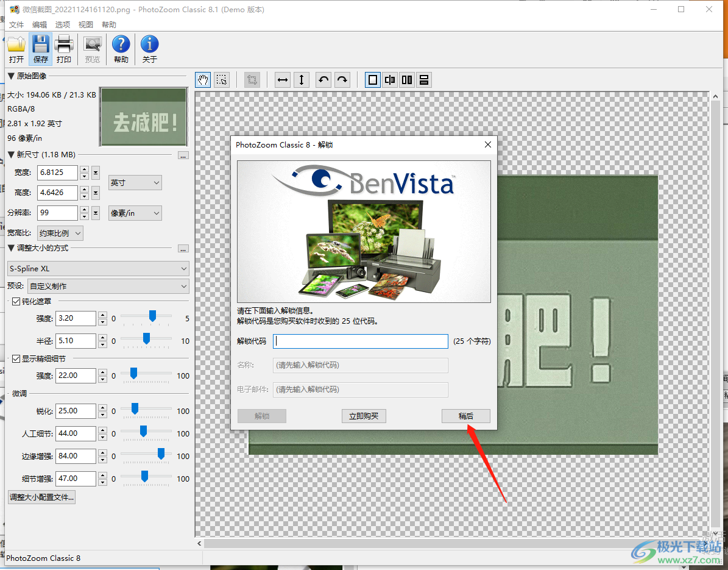Adjust the 钝化遮罩 强度 slider
The height and width of the screenshot is (570, 728).
[x=152, y=316]
